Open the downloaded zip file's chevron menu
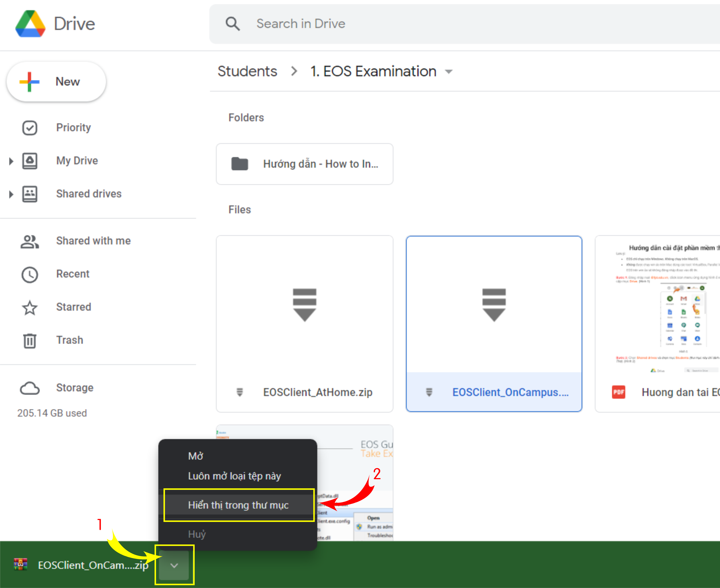The height and width of the screenshot is (588, 720). (174, 565)
